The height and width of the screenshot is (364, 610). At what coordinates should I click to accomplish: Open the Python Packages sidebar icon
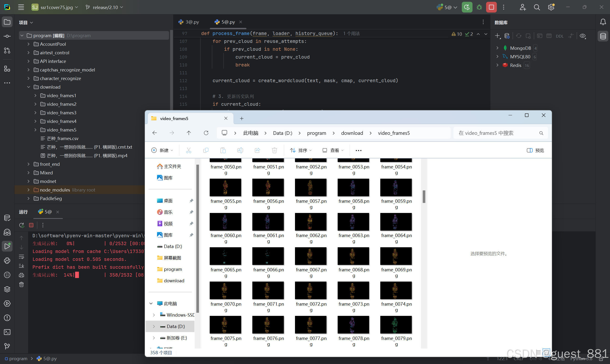(x=7, y=289)
